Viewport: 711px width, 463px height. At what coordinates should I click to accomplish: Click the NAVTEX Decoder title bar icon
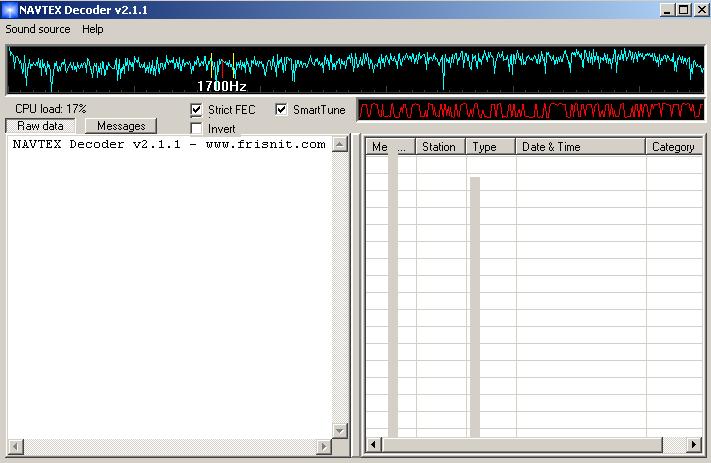9,10
